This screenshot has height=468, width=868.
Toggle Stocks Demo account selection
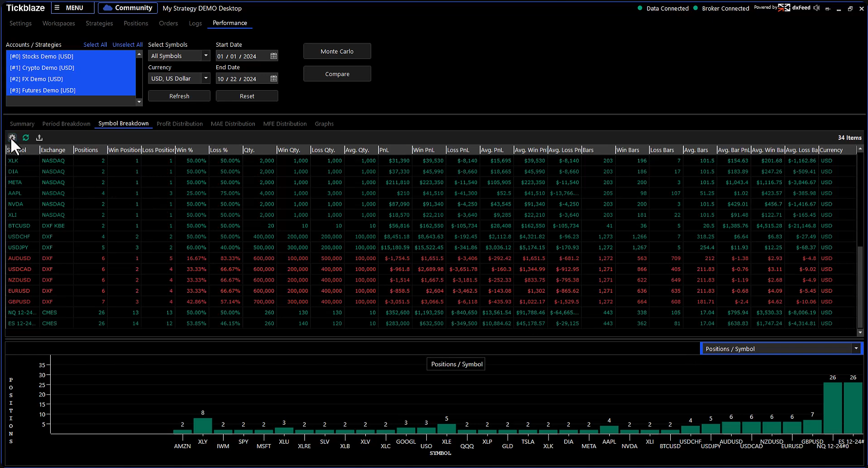[x=42, y=57]
